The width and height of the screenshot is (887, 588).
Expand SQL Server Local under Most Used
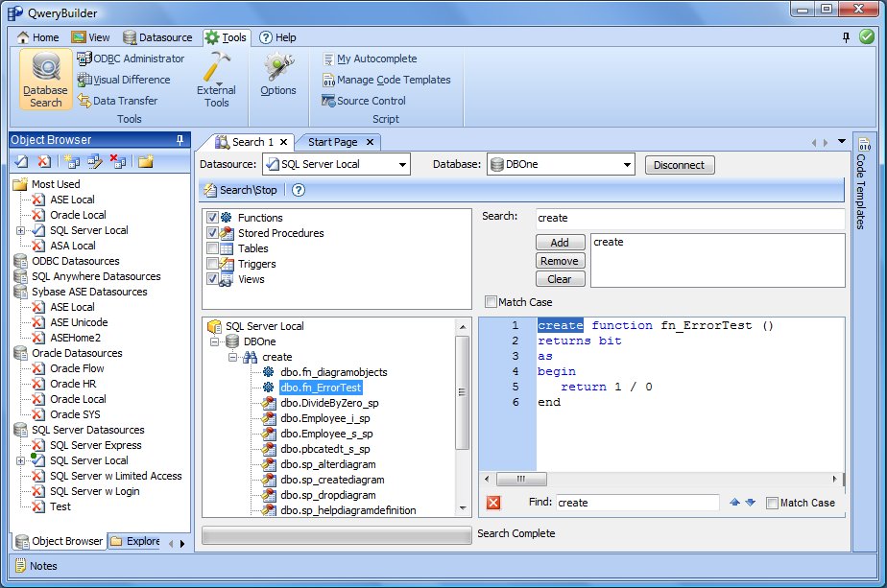point(20,230)
